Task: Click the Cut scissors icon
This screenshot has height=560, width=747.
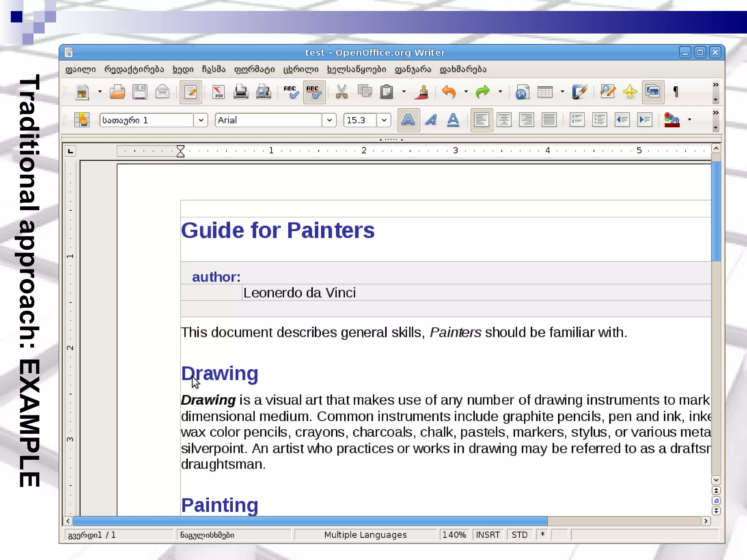Action: pos(341,92)
